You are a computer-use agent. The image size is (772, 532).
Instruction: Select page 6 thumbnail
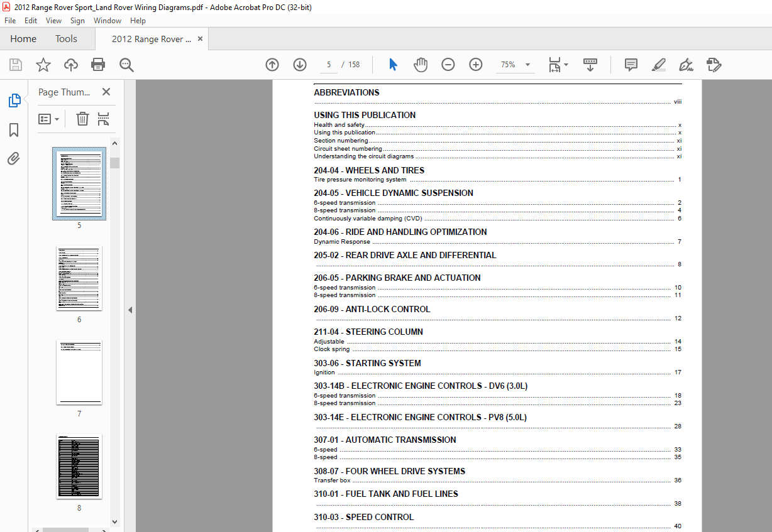pos(79,278)
